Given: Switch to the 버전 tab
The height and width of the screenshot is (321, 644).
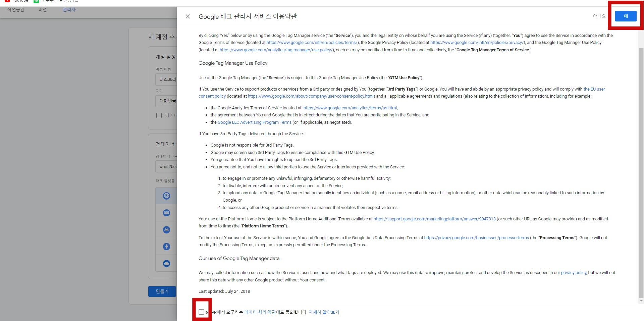Looking at the screenshot, I should pos(43,10).
